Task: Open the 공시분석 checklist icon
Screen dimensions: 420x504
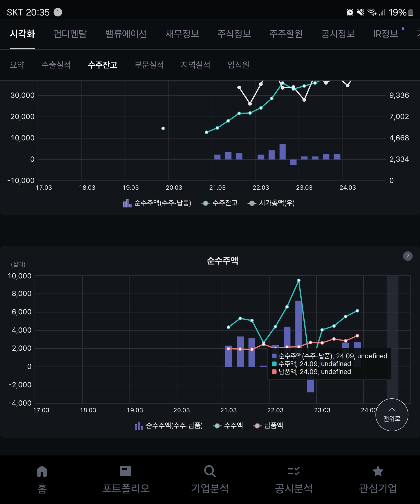Action: point(293,471)
